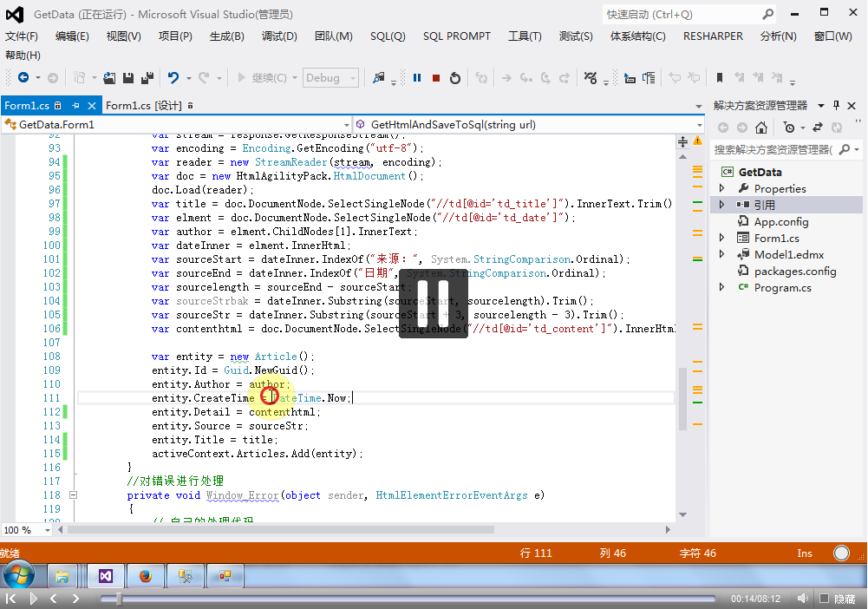The height and width of the screenshot is (609, 868).
Task: Toggle the 隐藏 checkbox in player bar
Action: click(x=826, y=599)
